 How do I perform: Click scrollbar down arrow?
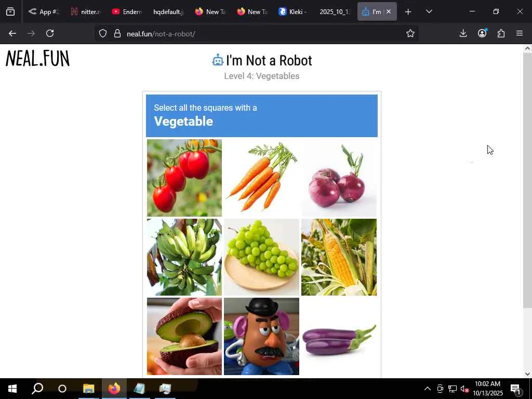click(527, 374)
